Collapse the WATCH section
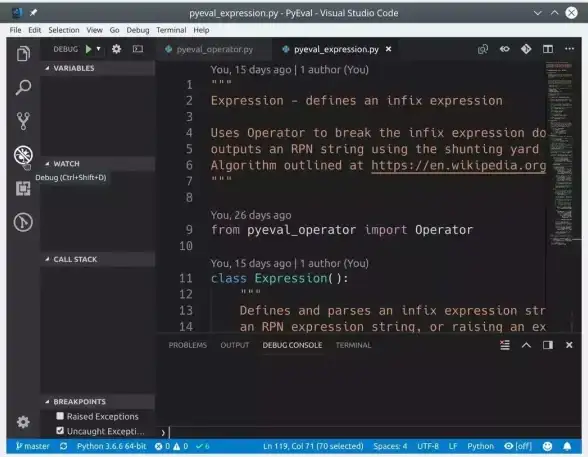 coord(98,164)
